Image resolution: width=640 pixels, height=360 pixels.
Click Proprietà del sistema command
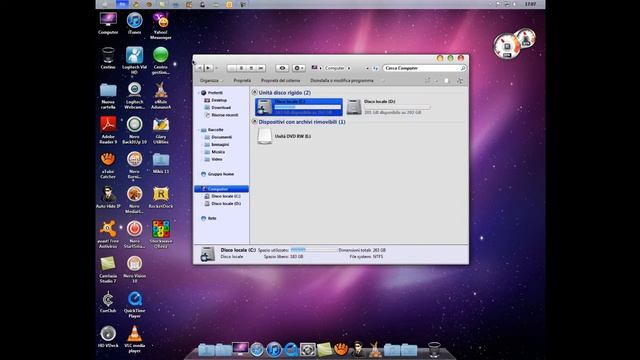[280, 81]
